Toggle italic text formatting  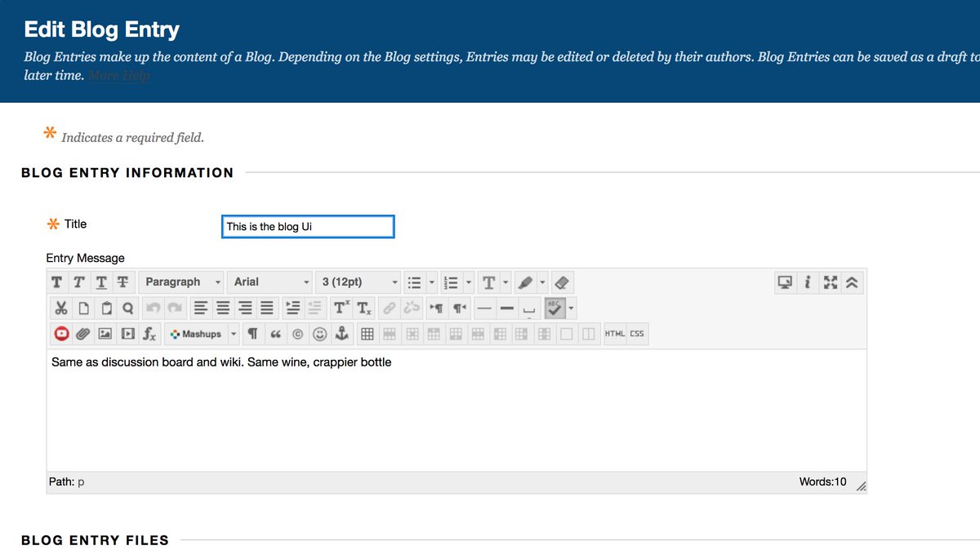click(x=78, y=282)
